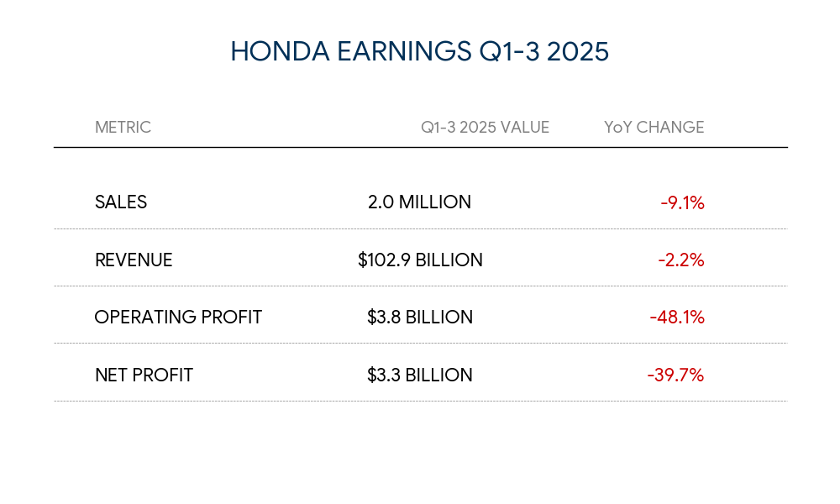Select the NET PROFIT row label

[144, 375]
